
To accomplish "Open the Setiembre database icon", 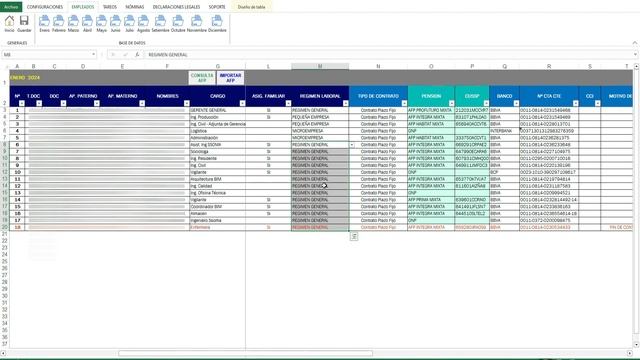I will click(160, 24).
